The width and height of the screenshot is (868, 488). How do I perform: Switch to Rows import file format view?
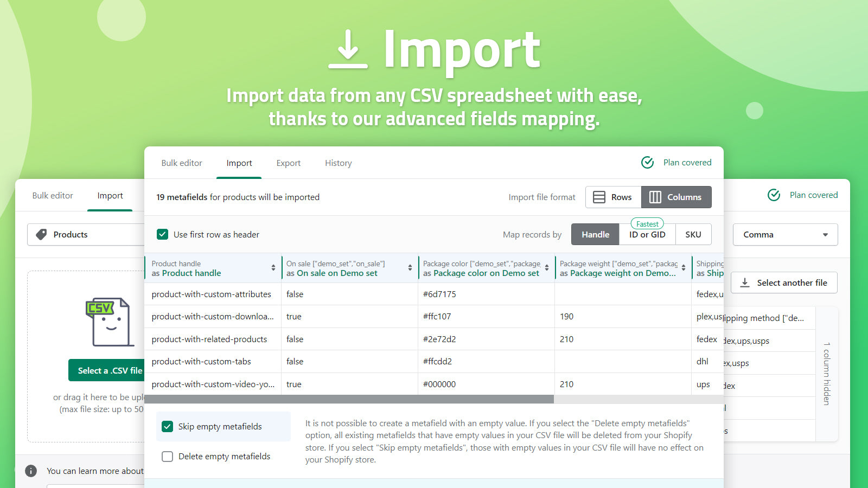pyautogui.click(x=613, y=197)
